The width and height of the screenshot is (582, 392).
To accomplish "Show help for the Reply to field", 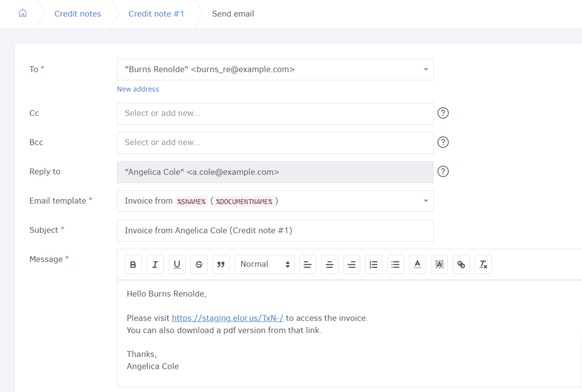I will pos(443,172).
